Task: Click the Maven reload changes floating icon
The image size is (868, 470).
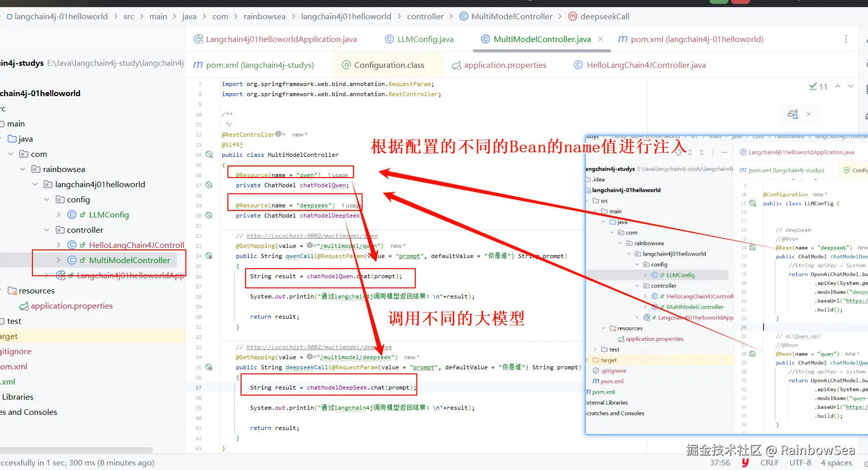Action: coord(793,114)
